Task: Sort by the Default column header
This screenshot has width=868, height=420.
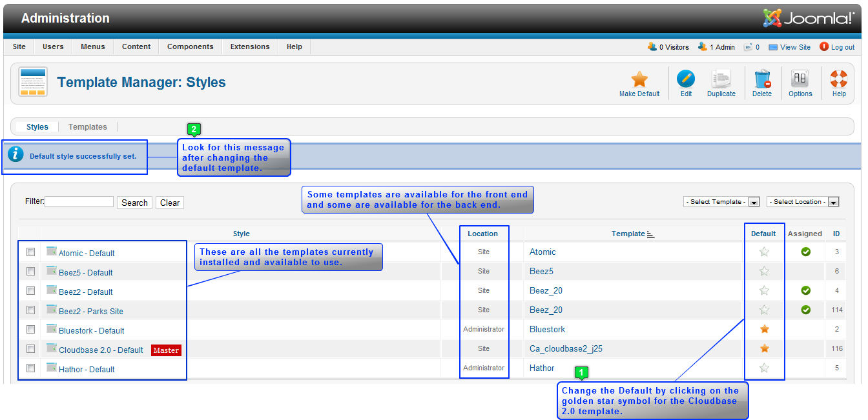Action: 764,234
